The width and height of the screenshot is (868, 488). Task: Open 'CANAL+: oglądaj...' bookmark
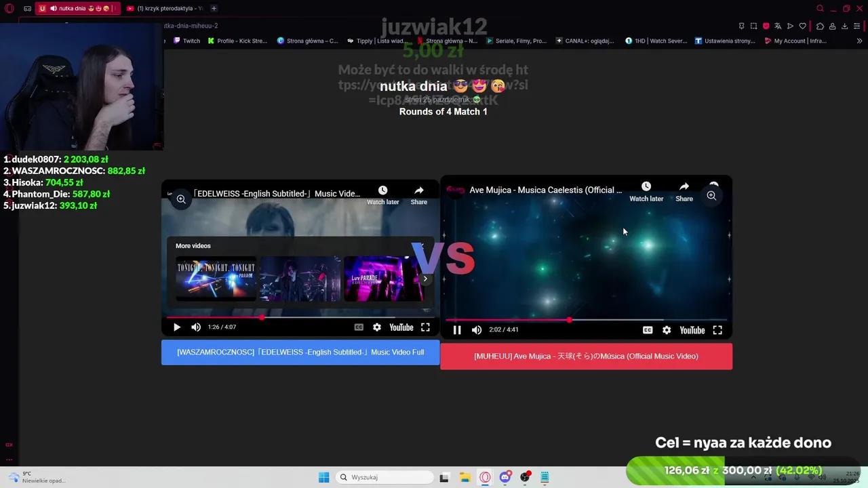click(585, 41)
